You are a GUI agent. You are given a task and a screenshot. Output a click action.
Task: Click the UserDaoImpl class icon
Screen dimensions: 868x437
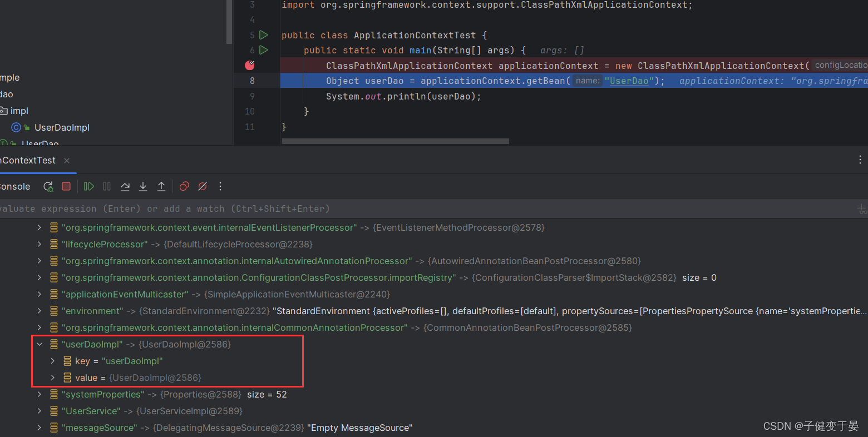16,127
